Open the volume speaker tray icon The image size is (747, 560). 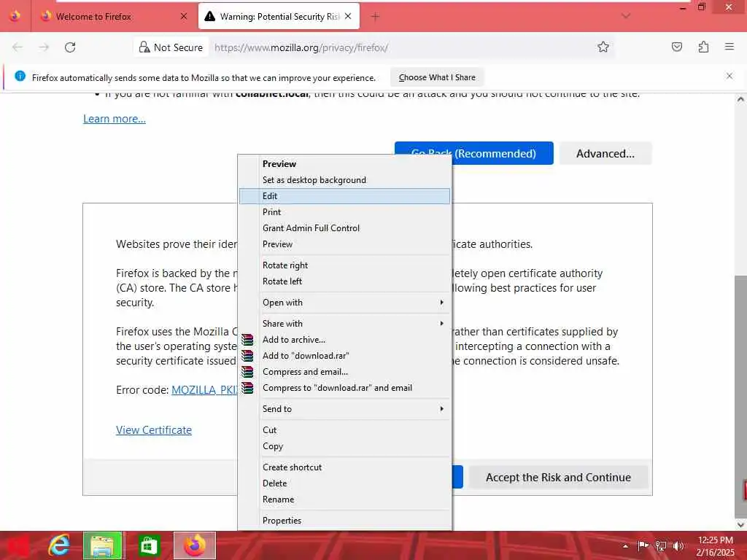tap(678, 545)
